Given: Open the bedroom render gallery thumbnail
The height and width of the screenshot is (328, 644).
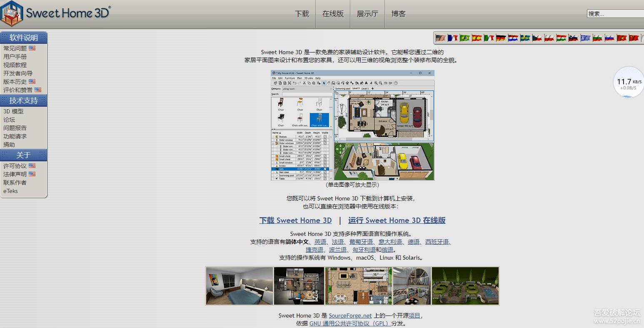Looking at the screenshot, I should [x=240, y=286].
